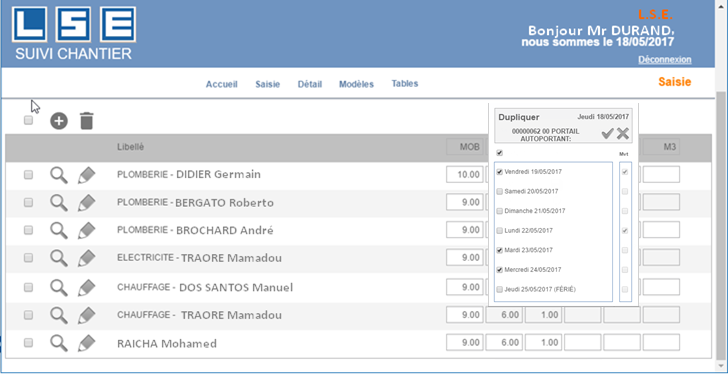Check Jeudi 25/05/2017 (FÉRIÉ) checkbox
Screen dimensions: 728x377
[500, 289]
